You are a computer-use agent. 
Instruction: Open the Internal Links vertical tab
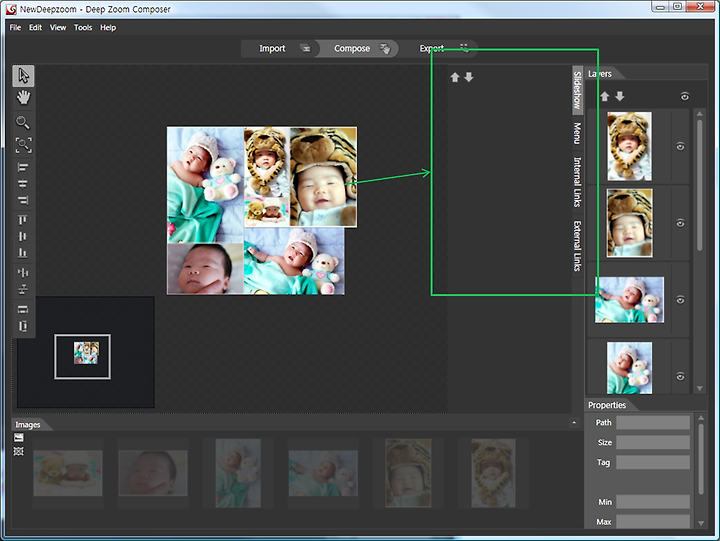point(577,182)
